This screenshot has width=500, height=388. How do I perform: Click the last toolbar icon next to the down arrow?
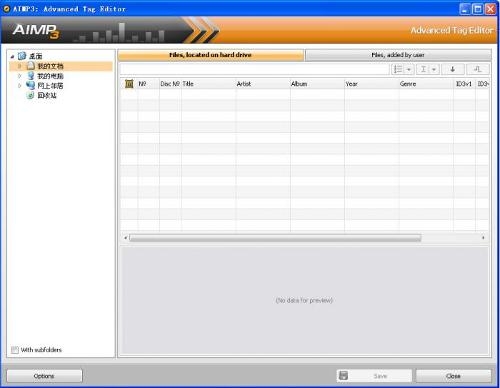(x=477, y=69)
